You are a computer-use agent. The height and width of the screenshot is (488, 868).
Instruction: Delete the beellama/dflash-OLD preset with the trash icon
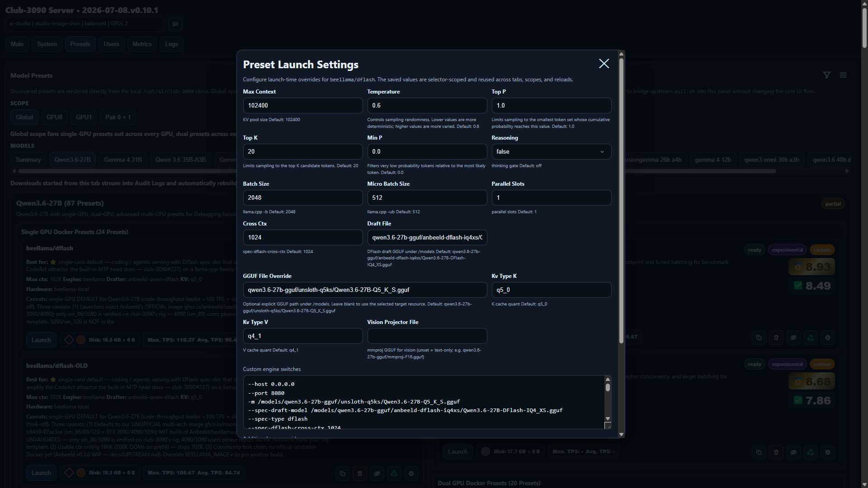point(360,473)
